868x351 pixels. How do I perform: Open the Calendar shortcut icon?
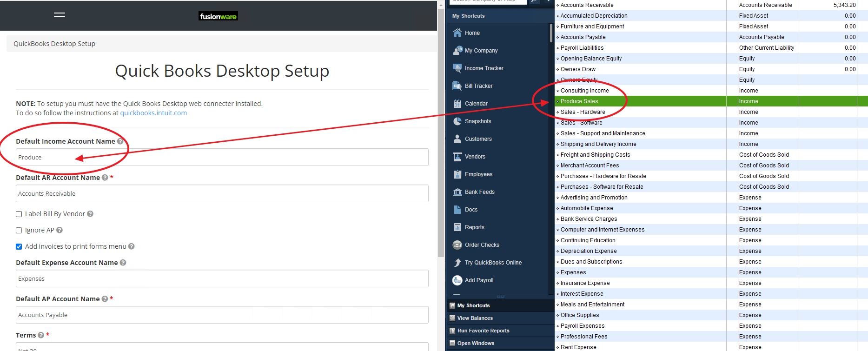[457, 103]
